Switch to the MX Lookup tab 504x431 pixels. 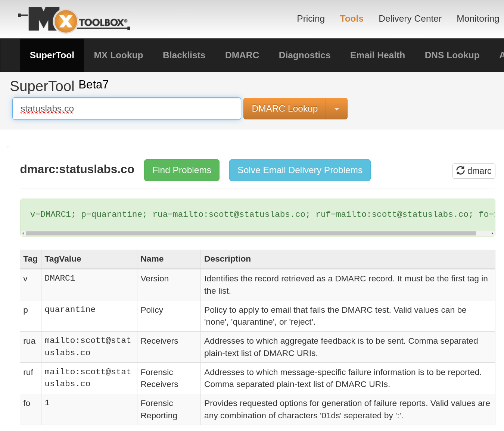tap(118, 55)
